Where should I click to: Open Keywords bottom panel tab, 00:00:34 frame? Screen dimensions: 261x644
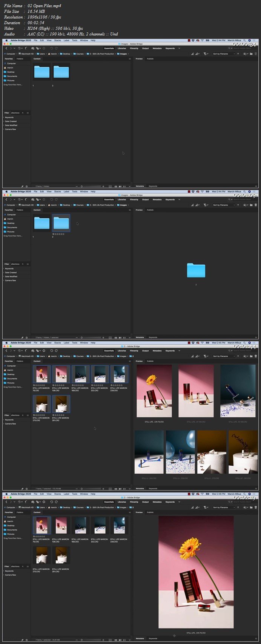[x=153, y=186]
